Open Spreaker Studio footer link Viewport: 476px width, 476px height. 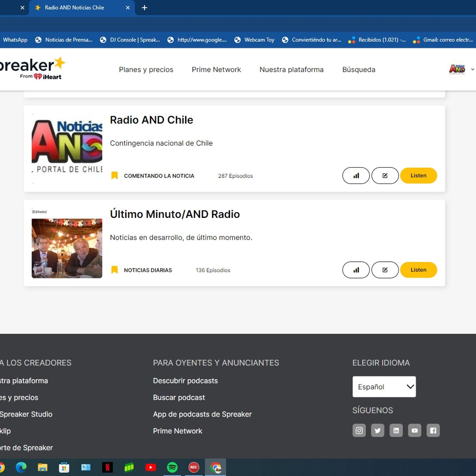[26, 414]
